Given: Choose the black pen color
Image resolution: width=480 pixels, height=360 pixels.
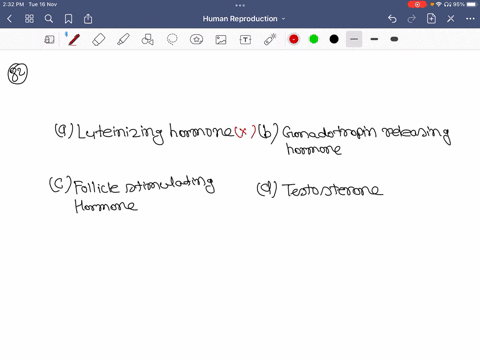Looking at the screenshot, I should [334, 39].
